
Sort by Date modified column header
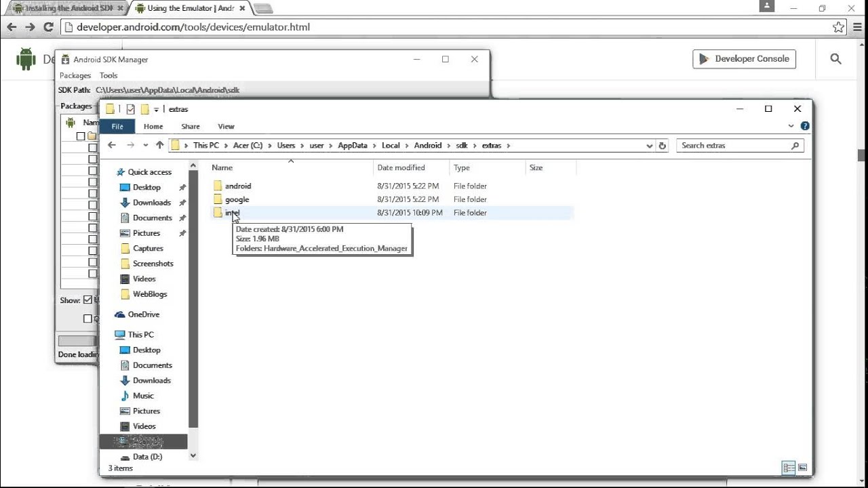(411, 167)
